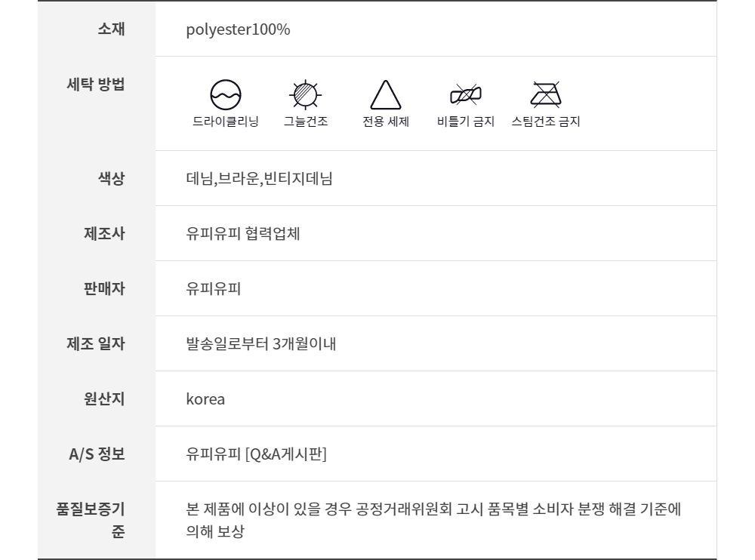Click the do-not-wring icon
The height and width of the screenshot is (560, 755).
(x=466, y=94)
